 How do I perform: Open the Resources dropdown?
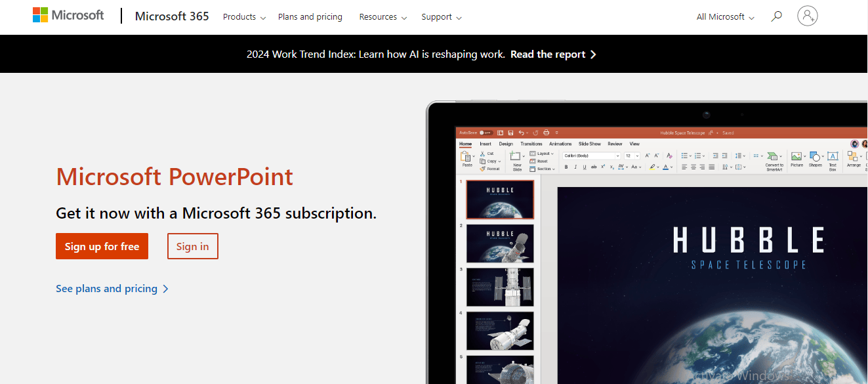click(382, 17)
